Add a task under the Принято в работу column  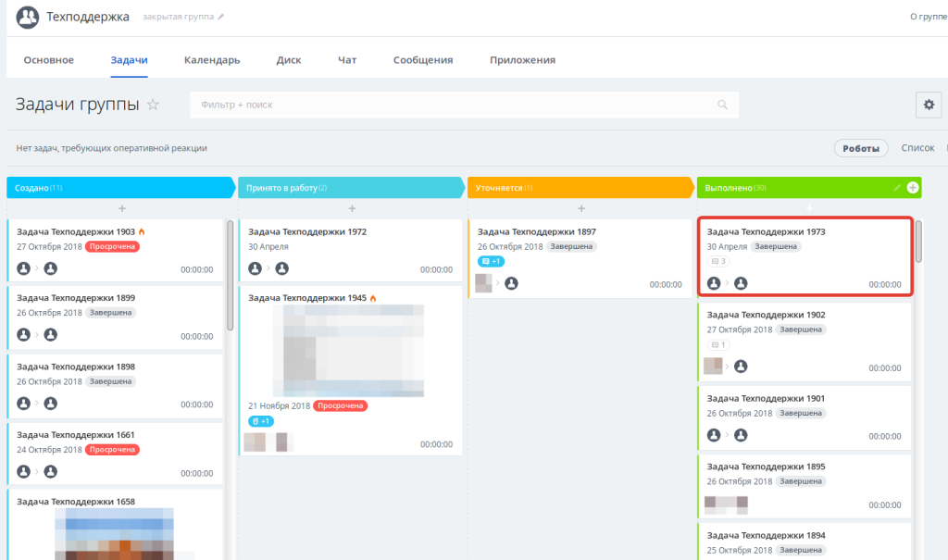pyautogui.click(x=352, y=208)
